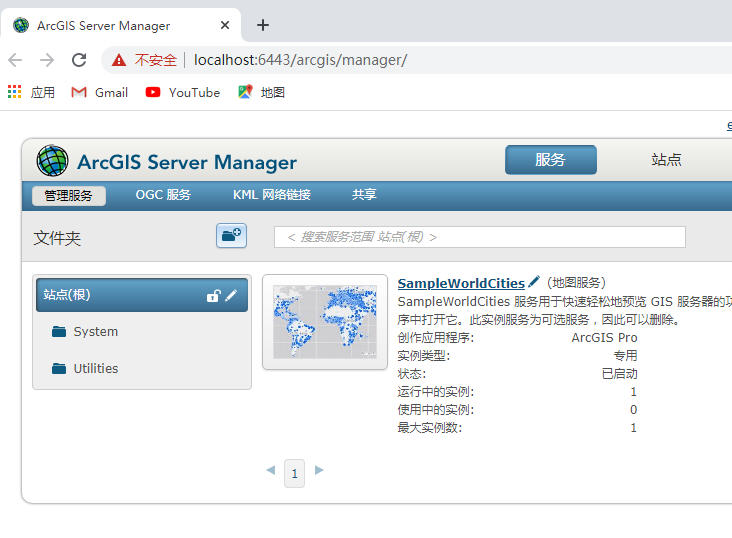
Task: Go to next page arrow
Action: 319,470
